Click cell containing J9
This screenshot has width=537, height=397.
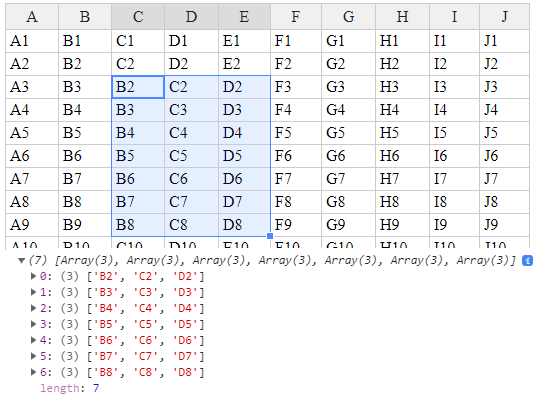[x=504, y=224]
